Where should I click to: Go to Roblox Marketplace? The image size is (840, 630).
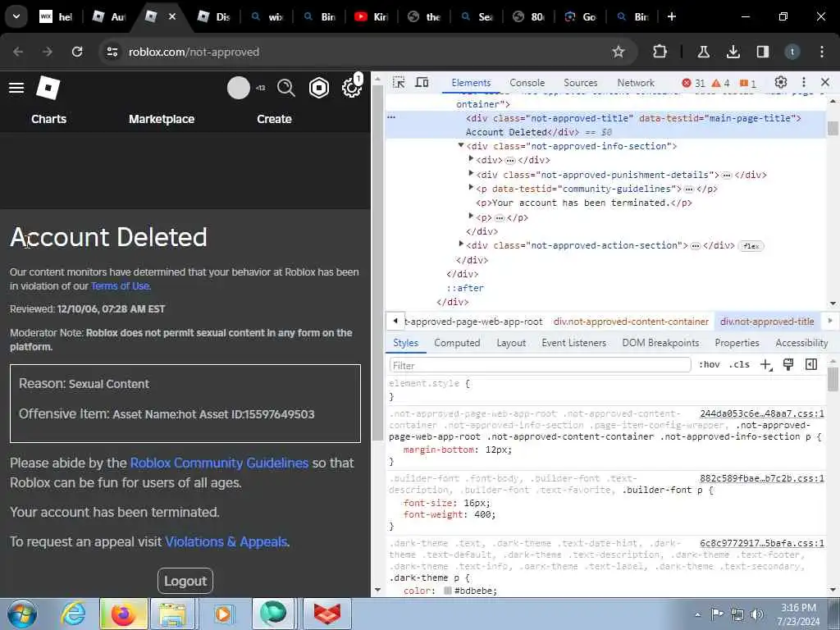(162, 119)
